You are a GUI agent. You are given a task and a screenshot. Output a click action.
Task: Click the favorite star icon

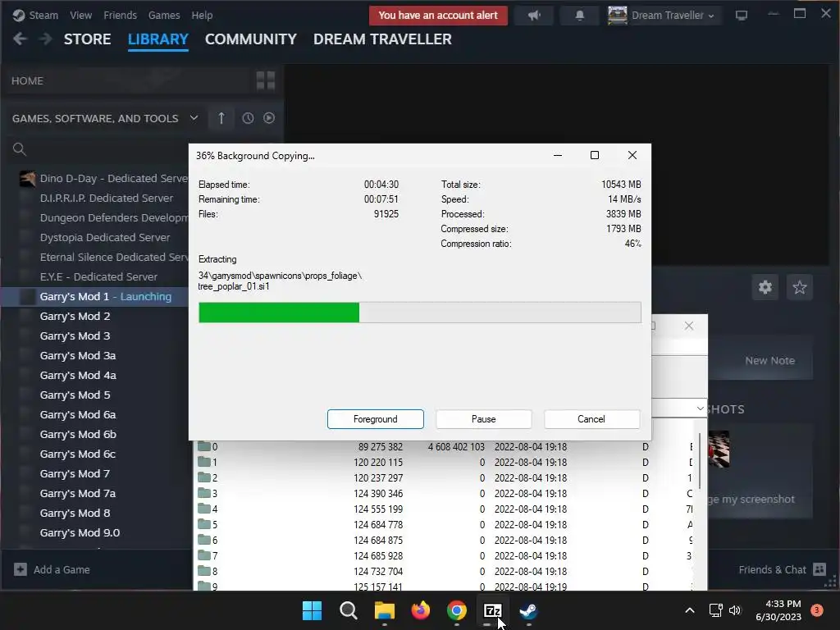pos(799,288)
